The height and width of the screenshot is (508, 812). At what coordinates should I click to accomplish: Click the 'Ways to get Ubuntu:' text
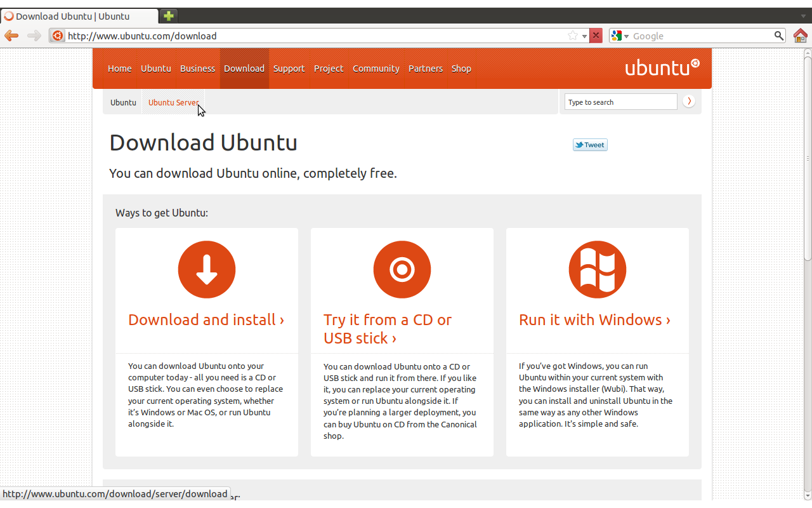162,213
